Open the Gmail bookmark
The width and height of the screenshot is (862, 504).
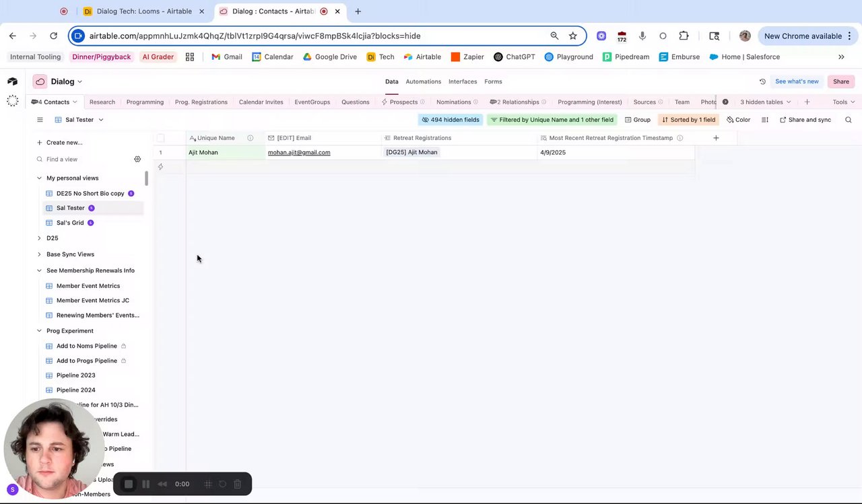[x=226, y=57]
